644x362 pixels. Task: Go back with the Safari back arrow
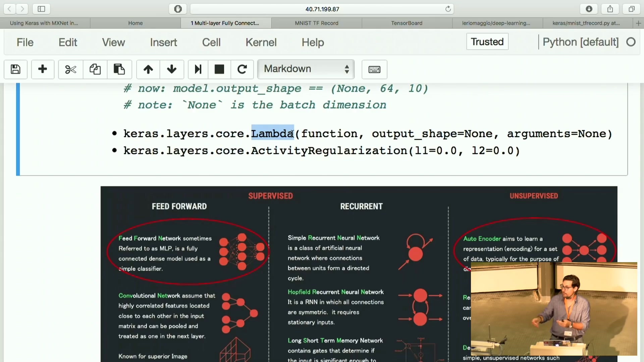click(x=10, y=9)
